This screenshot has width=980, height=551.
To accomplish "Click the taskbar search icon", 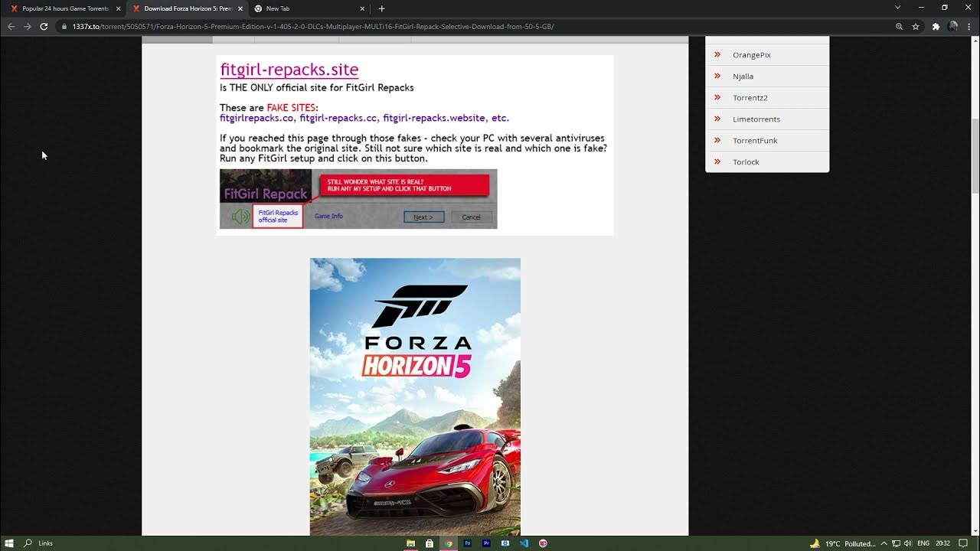I will [x=28, y=543].
